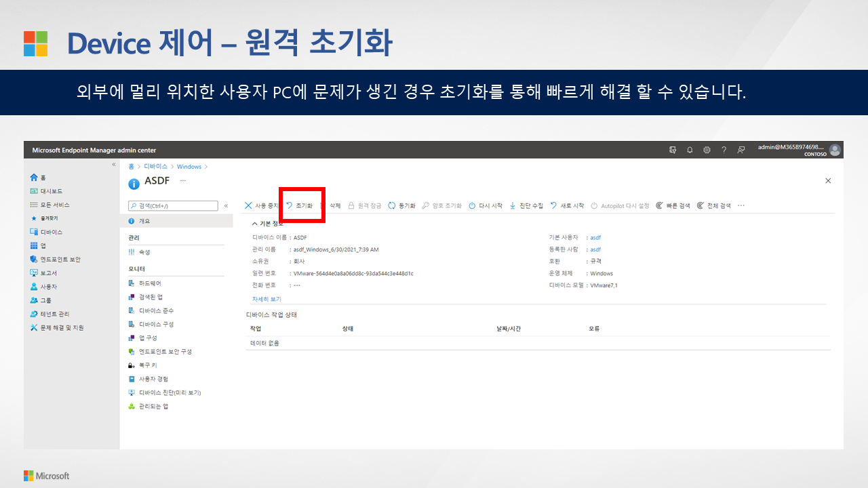This screenshot has height=488, width=868.
Task: Click the 동기화 sync command
Action: (401, 205)
